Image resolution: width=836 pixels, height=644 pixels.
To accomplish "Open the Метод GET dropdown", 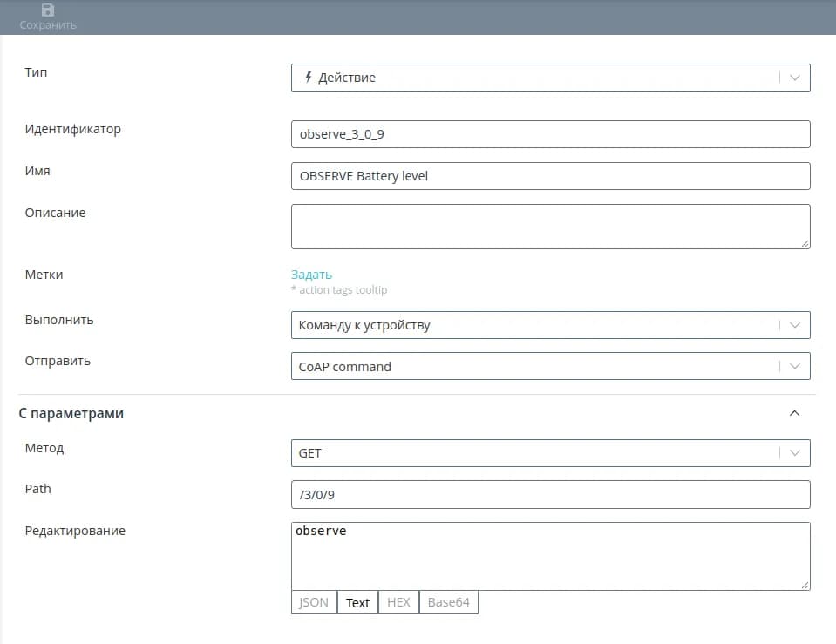I will click(x=794, y=453).
